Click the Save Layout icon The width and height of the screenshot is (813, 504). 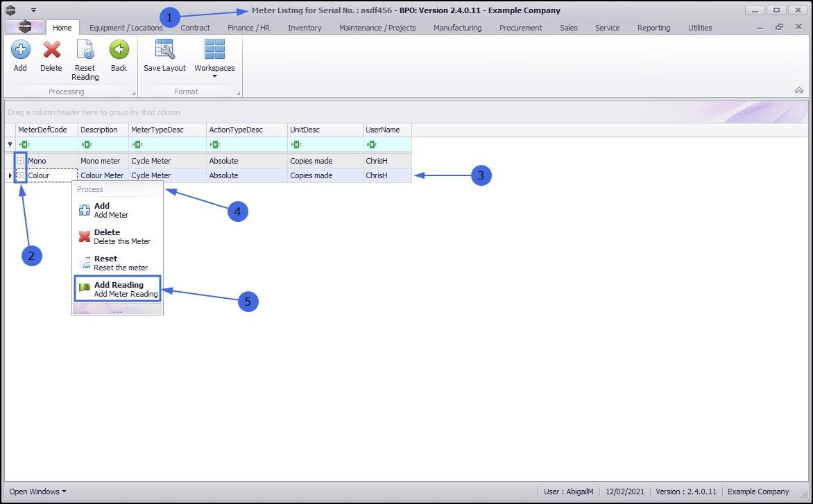click(x=164, y=50)
